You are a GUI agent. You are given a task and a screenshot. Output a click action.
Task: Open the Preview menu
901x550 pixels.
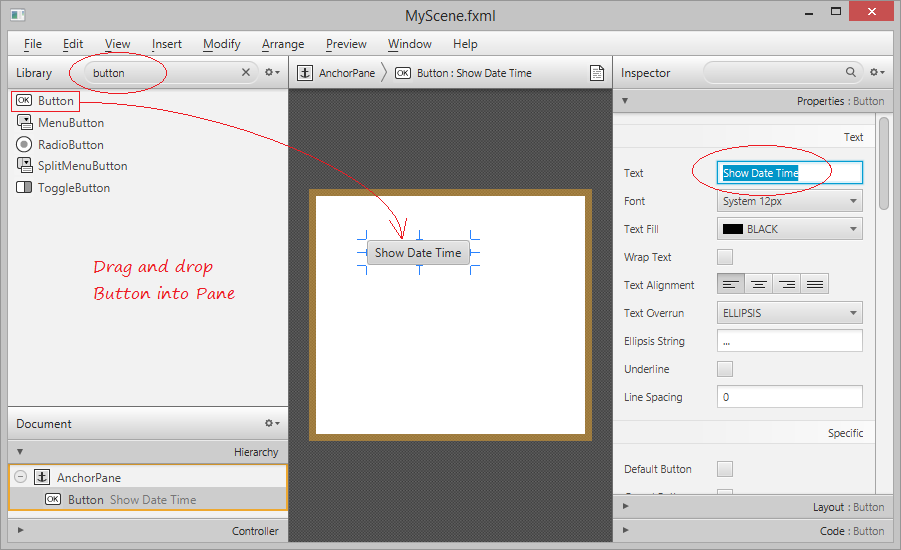346,44
